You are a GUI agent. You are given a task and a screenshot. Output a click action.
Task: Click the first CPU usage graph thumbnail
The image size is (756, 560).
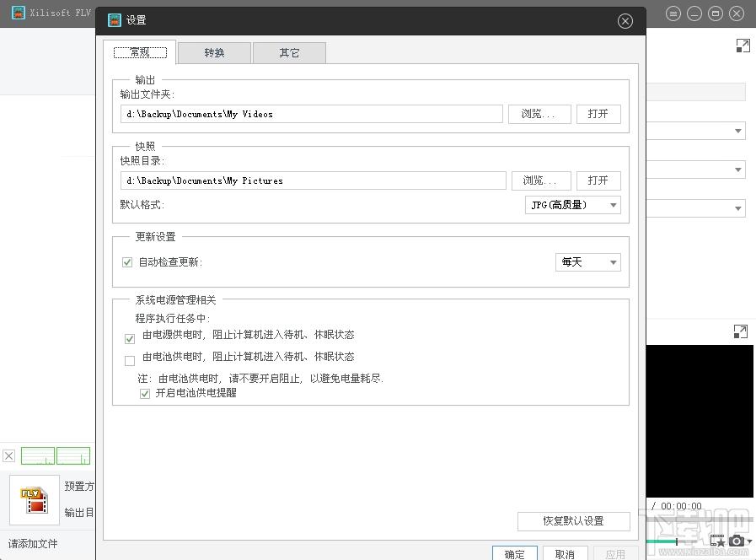click(x=38, y=455)
